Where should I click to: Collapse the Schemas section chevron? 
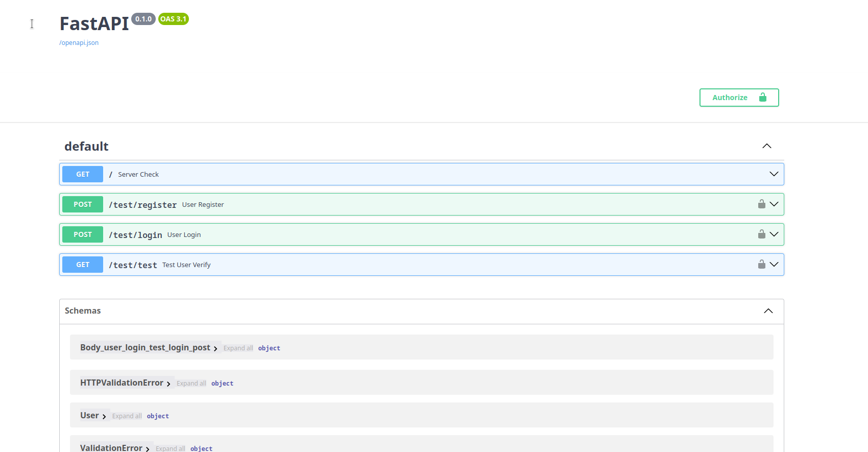768,311
